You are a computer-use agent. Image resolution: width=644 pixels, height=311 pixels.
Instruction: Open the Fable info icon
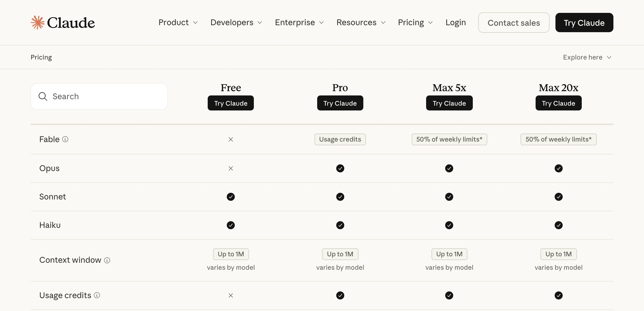pos(65,139)
